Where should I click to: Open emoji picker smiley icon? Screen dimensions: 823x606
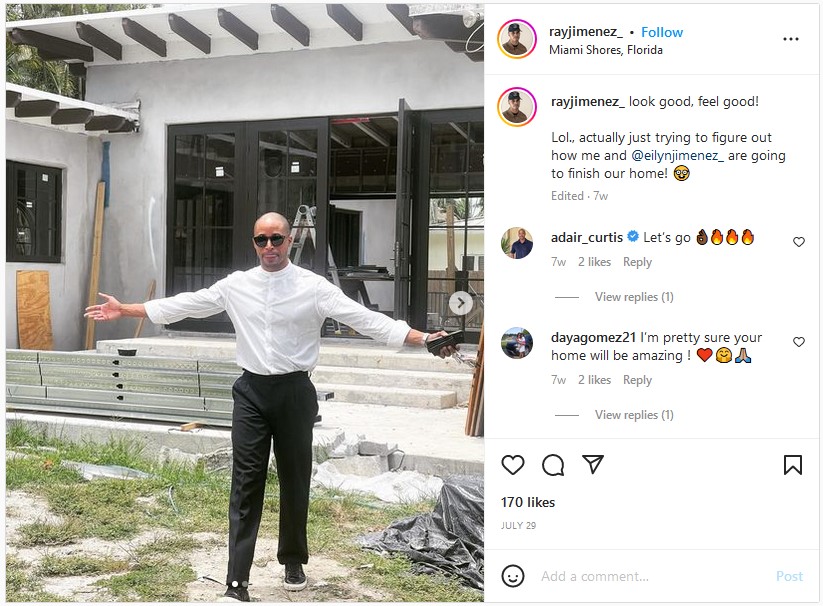pos(513,576)
